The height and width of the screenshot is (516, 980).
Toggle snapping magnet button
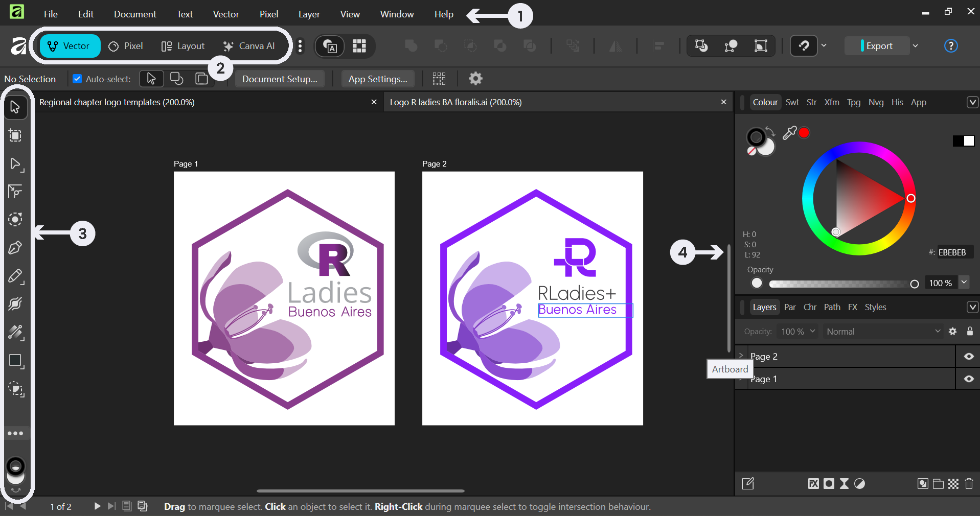(804, 46)
